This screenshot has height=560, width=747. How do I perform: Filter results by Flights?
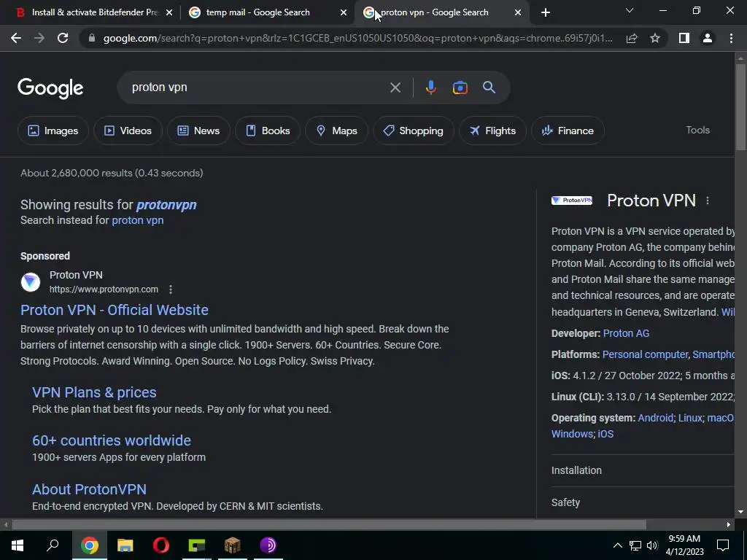pos(492,131)
